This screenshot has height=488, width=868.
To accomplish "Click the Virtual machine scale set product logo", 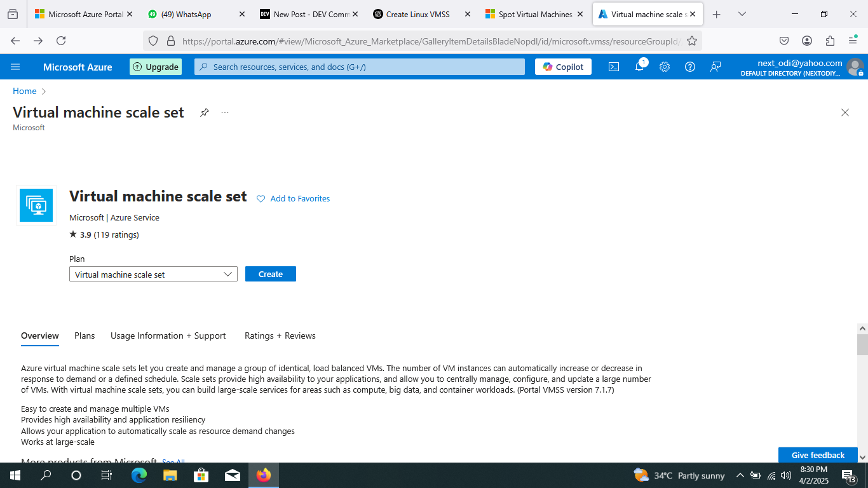I will pyautogui.click(x=36, y=205).
